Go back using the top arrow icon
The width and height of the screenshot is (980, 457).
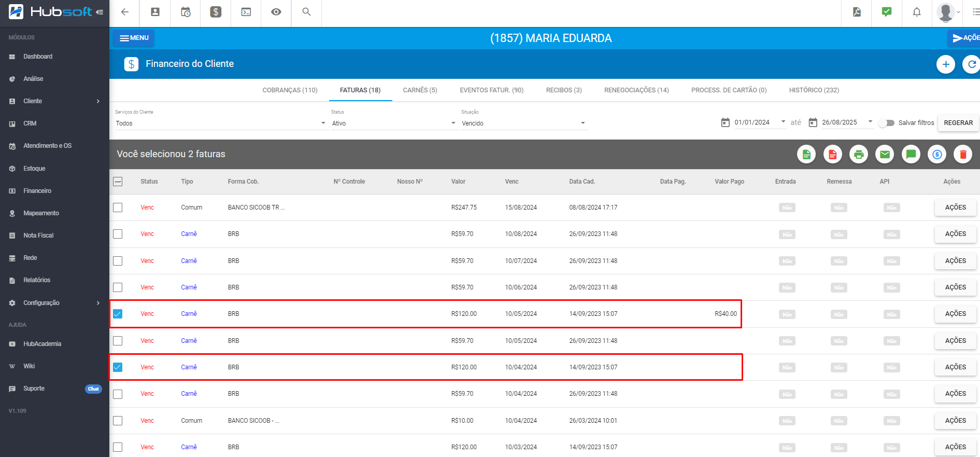pyautogui.click(x=125, y=12)
